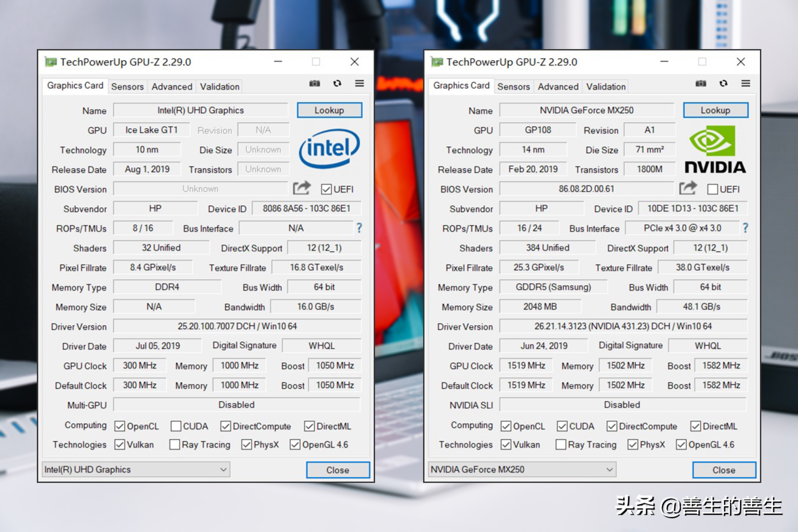Click the refresh icon in NVIDIA GPU-Z window

[x=723, y=84]
